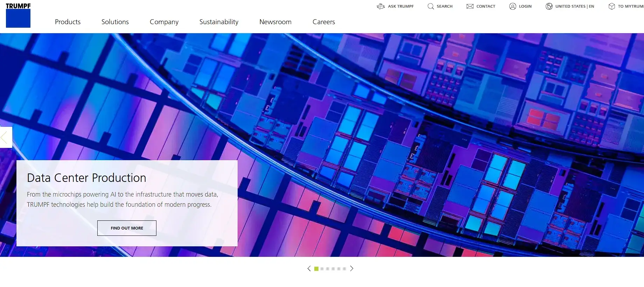The height and width of the screenshot is (287, 644).
Task: Click the Find Out More button
Action: tap(127, 228)
